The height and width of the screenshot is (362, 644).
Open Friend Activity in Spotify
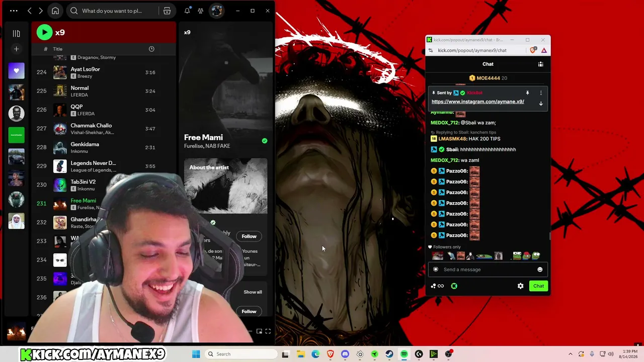click(200, 11)
